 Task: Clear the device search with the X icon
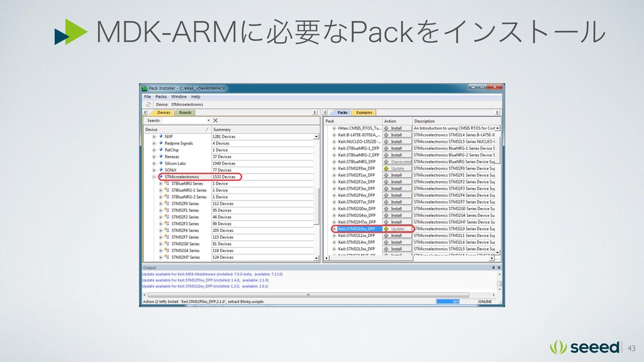(215, 120)
